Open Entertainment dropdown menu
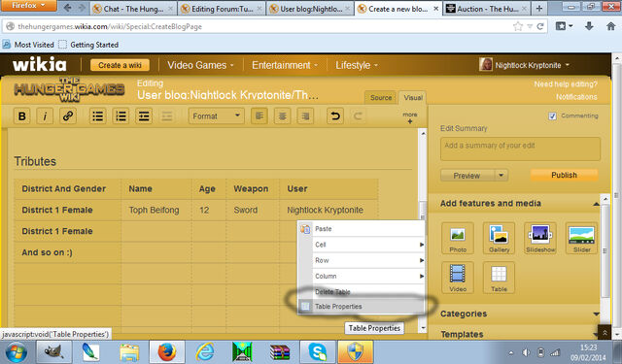 (285, 65)
